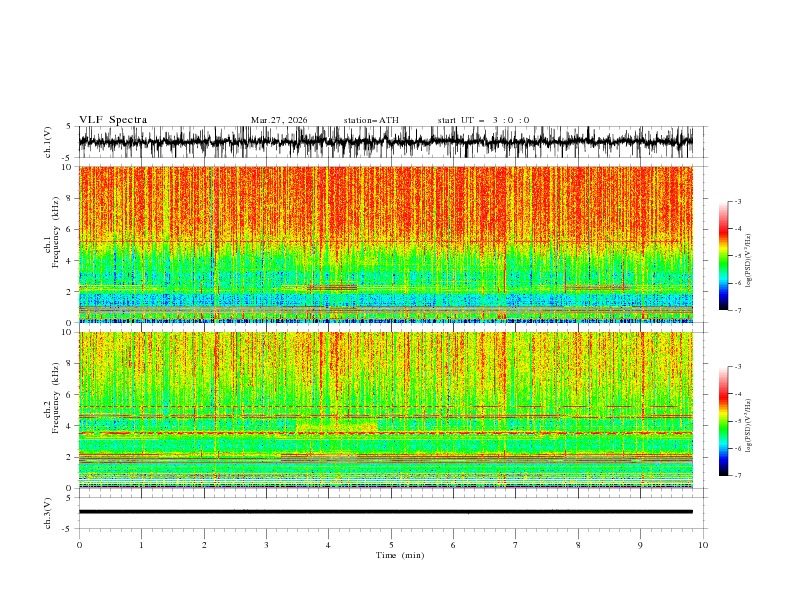Click the "-7" tick on ch.1 color bar
Screen dimensions: 792x612
737,310
